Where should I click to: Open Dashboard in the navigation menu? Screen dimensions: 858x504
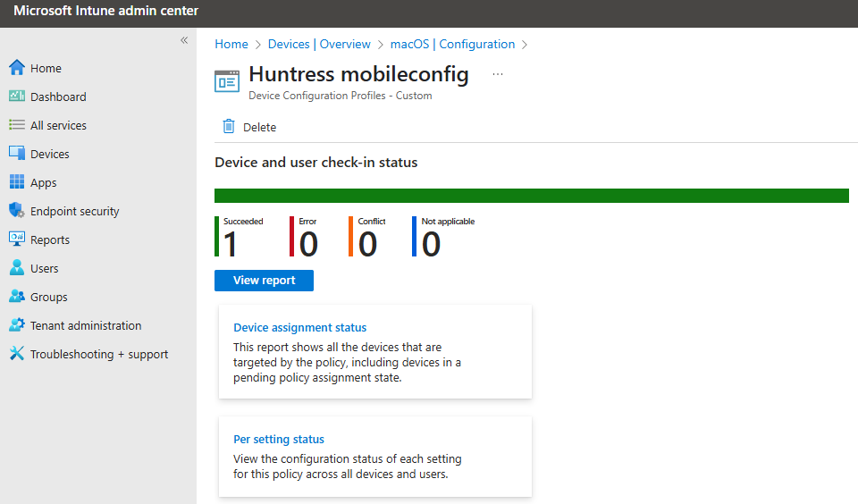pyautogui.click(x=58, y=97)
